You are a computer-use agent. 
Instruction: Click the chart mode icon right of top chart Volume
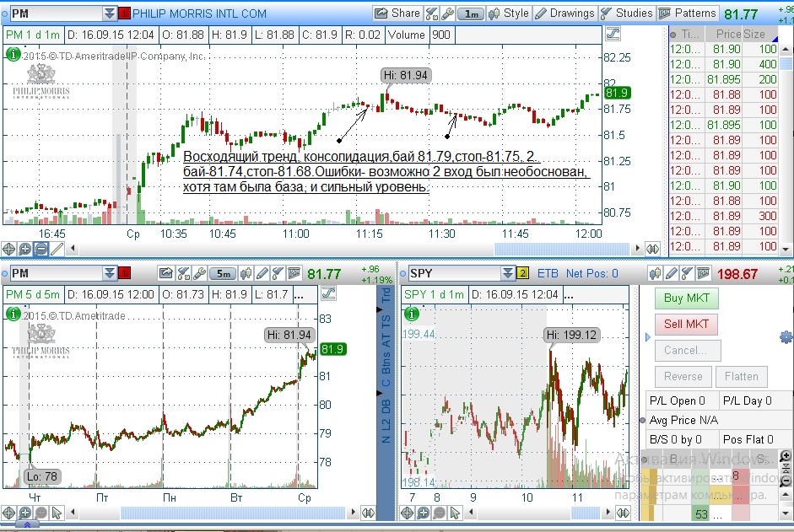point(613,35)
